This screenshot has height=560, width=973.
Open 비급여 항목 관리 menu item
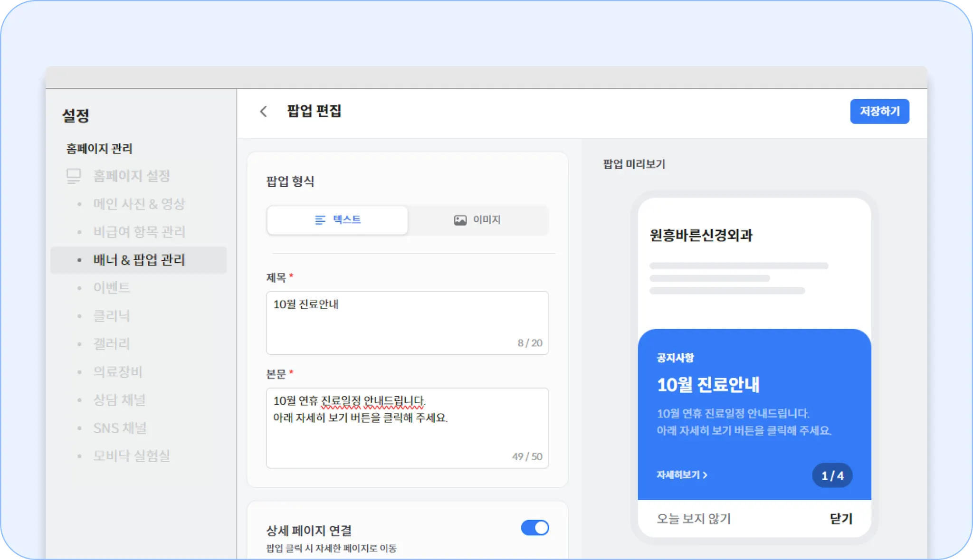click(x=139, y=232)
